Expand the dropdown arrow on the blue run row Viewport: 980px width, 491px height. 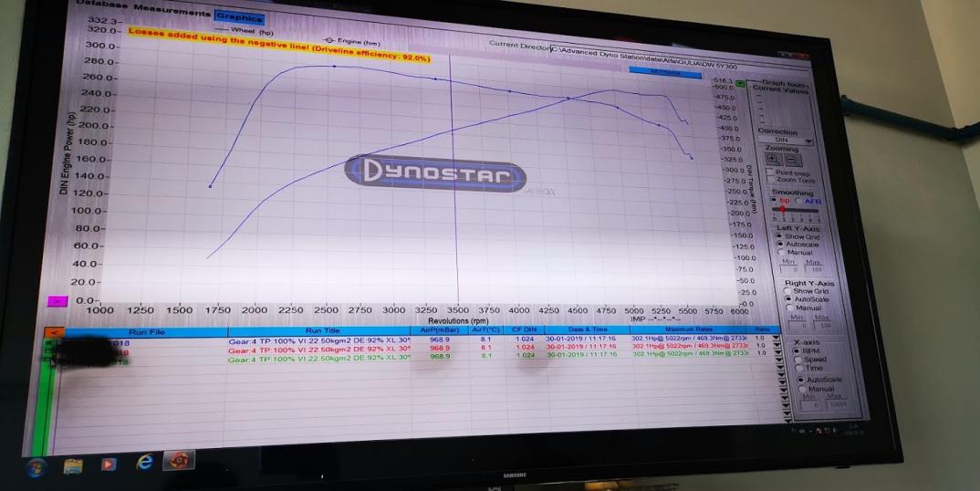point(777,338)
